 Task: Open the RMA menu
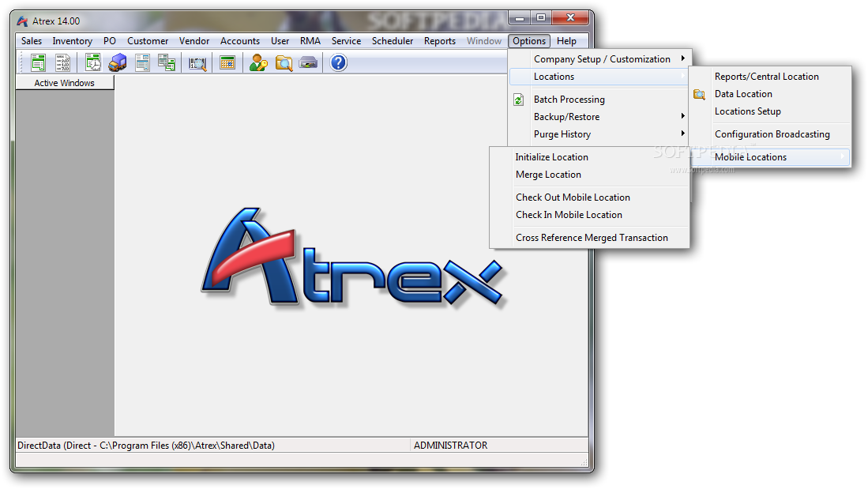[x=310, y=41]
